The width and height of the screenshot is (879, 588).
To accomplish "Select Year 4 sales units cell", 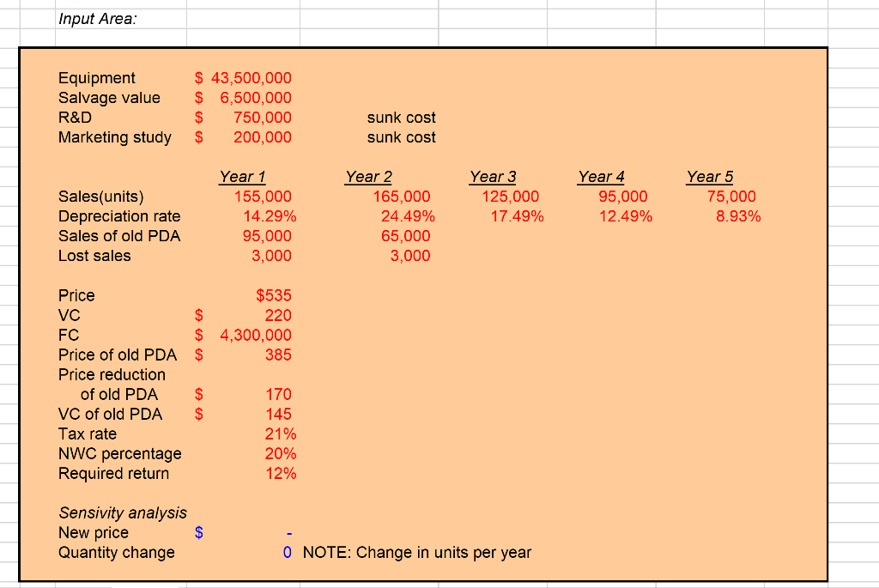I will pyautogui.click(x=623, y=197).
